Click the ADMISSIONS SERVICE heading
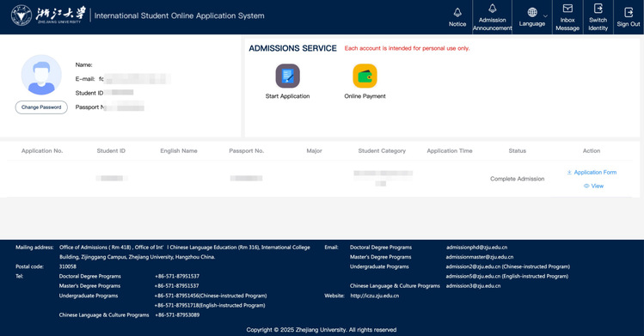Screen dimensions: 644x336 tap(292, 48)
